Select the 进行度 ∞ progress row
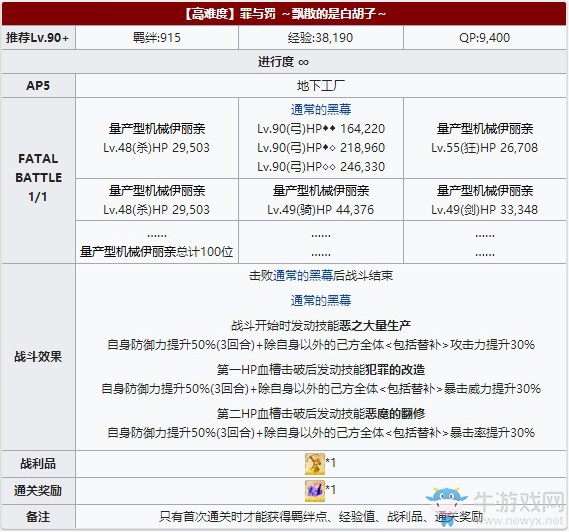This screenshot has height=532, width=569. [x=284, y=62]
